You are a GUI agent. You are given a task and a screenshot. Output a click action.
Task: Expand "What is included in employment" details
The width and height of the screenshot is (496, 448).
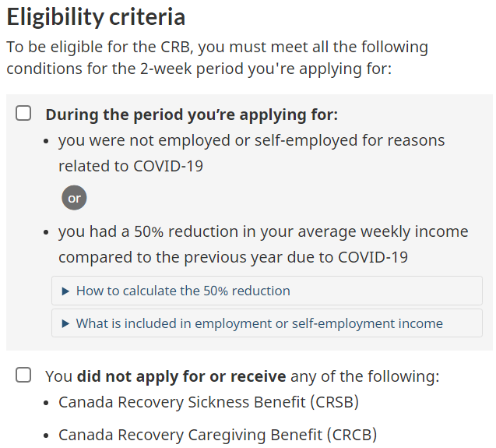[259, 323]
